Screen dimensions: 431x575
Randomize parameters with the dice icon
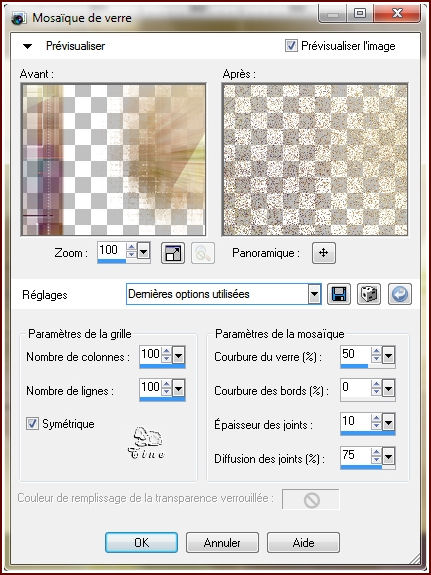[x=369, y=294]
